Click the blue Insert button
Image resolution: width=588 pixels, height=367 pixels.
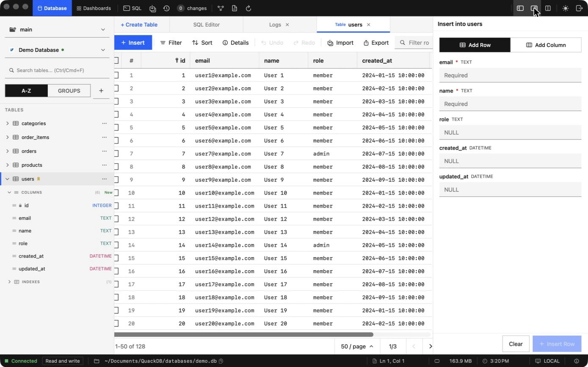point(133,43)
